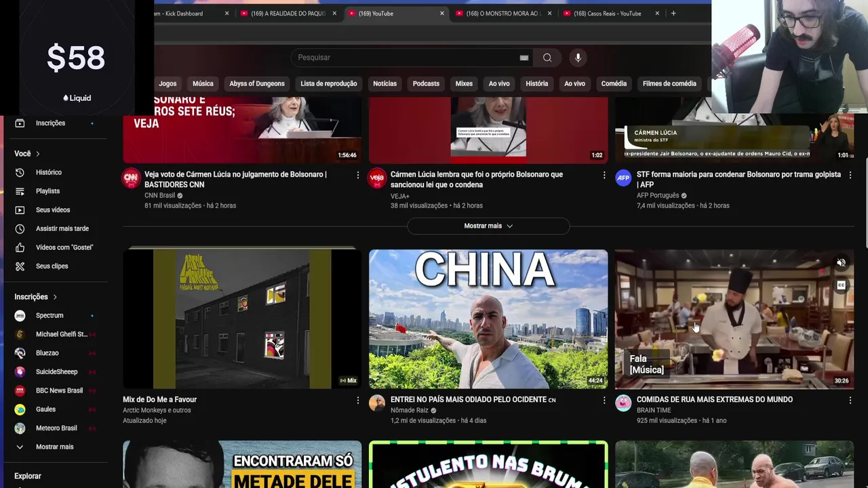Open on-screen keyboard icon in search box

[524, 58]
